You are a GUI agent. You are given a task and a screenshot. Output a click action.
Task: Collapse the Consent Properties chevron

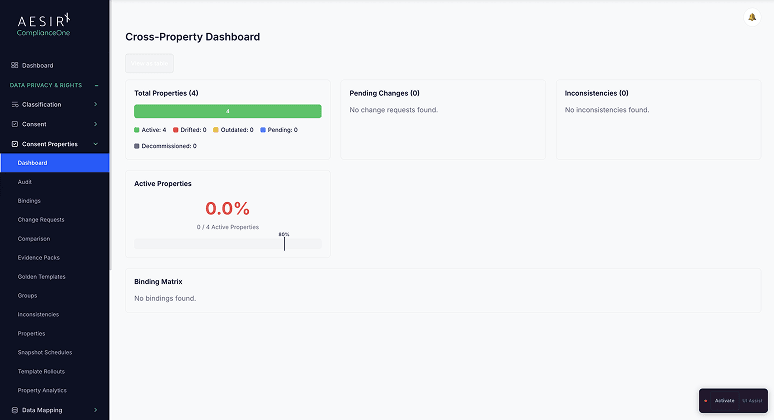pyautogui.click(x=96, y=144)
